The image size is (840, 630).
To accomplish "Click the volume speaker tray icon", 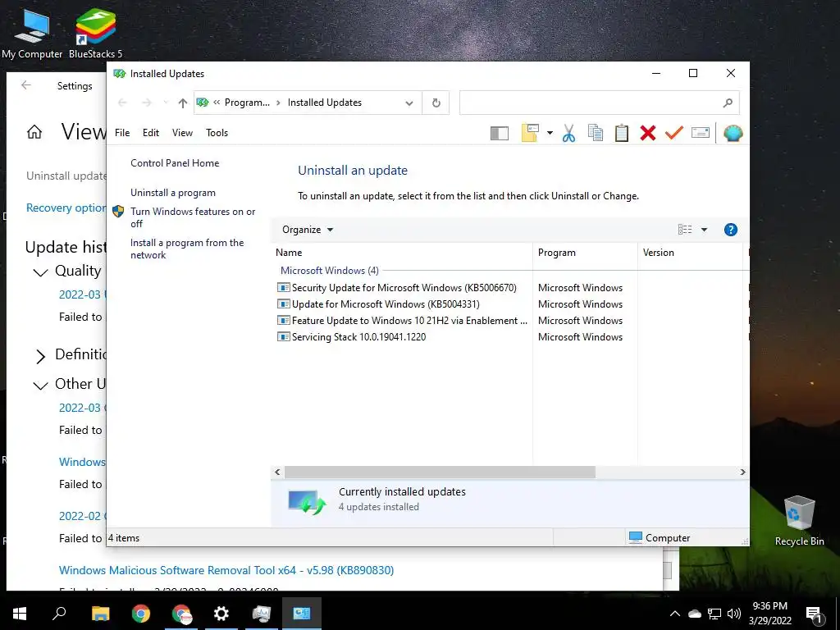I will [734, 614].
